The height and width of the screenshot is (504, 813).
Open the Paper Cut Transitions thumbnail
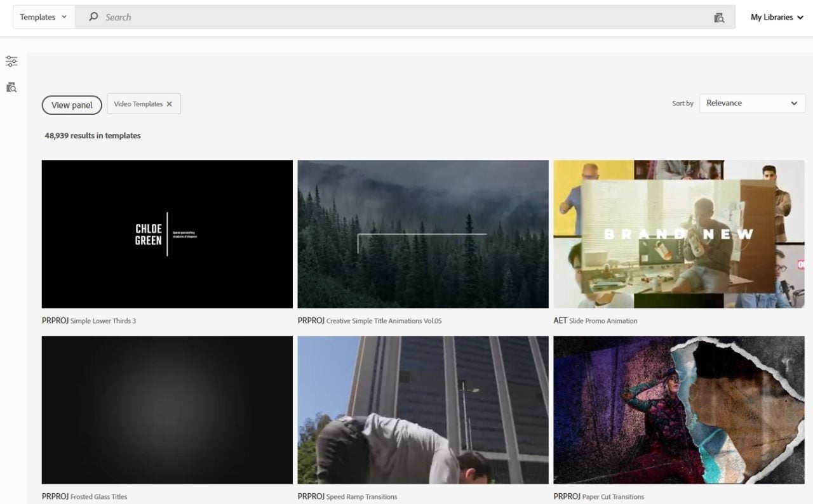coord(678,409)
